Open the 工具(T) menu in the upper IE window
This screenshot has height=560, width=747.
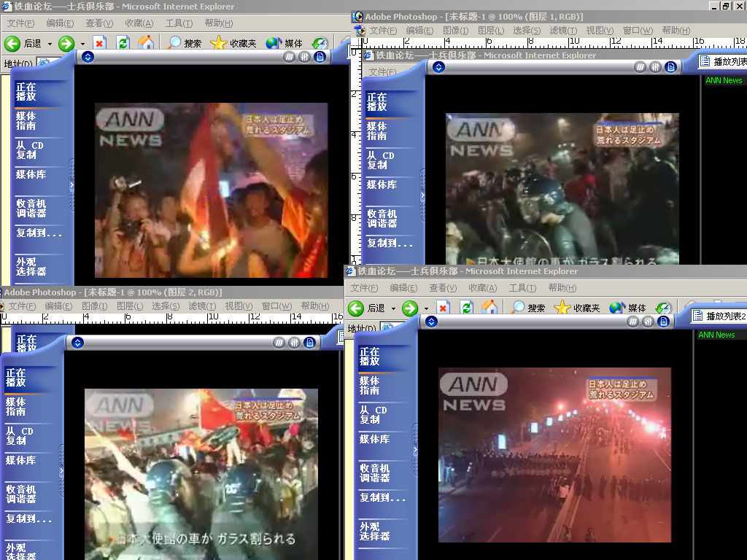(x=179, y=23)
